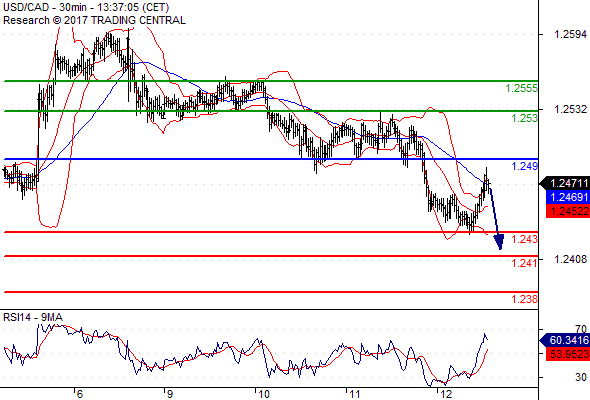
Task: Click the red 1.24522 price tag
Action: 568,211
